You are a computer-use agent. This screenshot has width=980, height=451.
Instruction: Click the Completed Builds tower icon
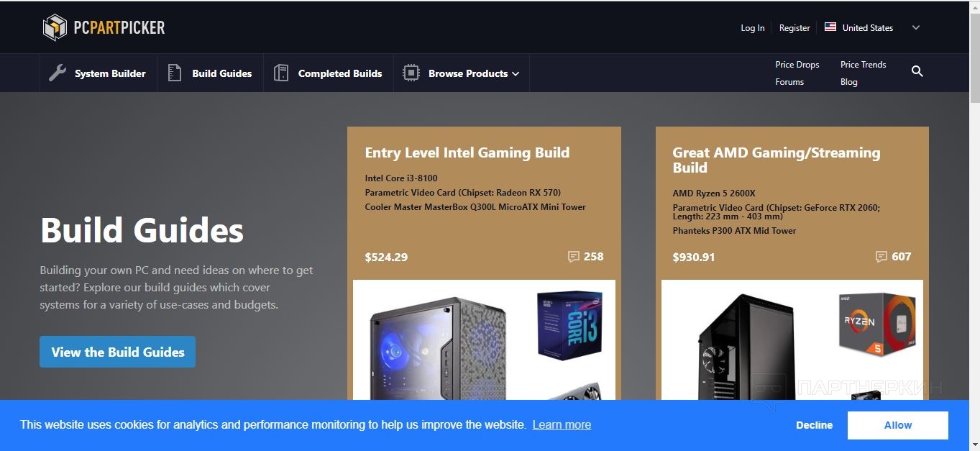(281, 73)
